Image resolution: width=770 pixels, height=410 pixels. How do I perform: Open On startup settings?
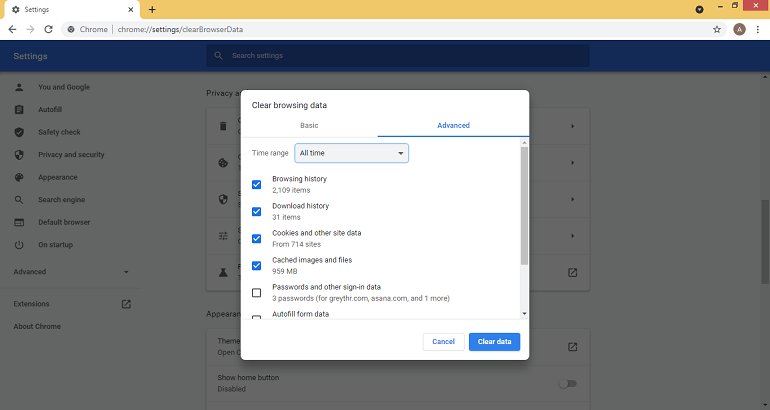click(55, 245)
